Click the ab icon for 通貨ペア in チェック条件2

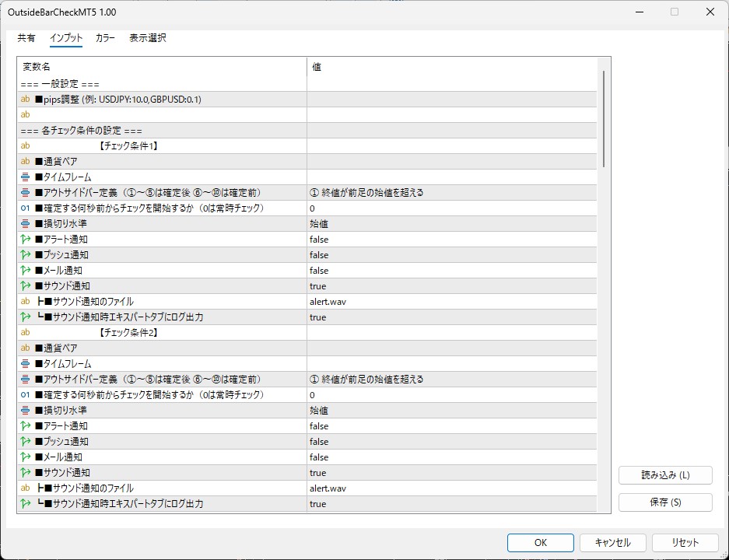[26, 348]
